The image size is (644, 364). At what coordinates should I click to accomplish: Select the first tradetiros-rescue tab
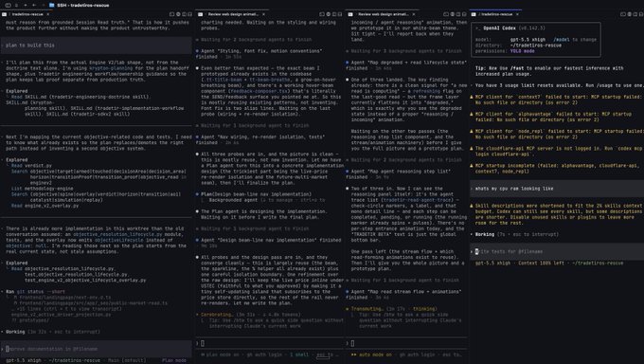coord(27,14)
